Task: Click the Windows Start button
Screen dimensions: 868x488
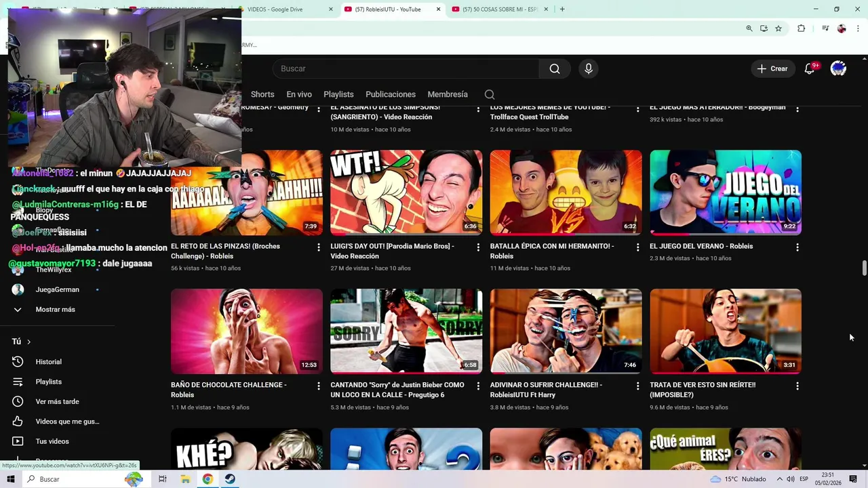Action: pyautogui.click(x=11, y=479)
